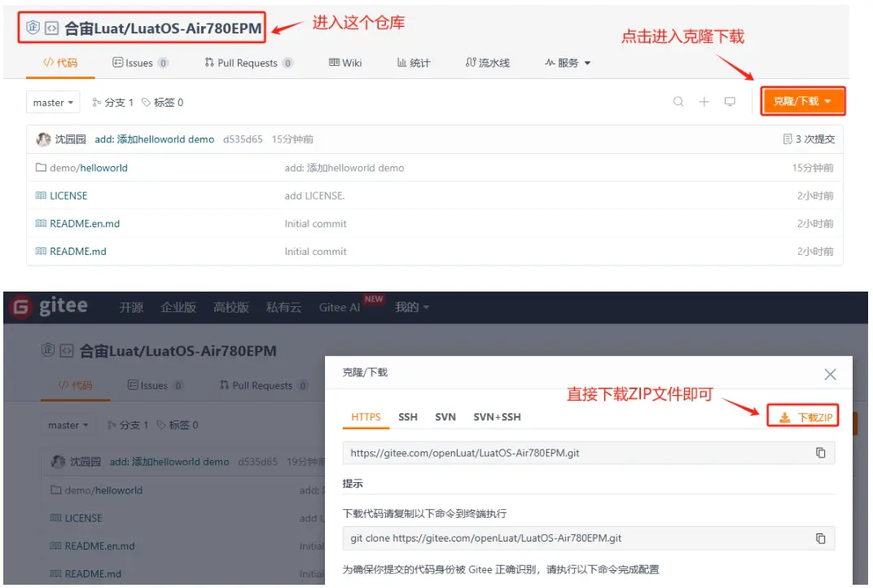Click 沈园园 avatar in top commit row
Image resolution: width=873 pixels, height=588 pixels.
tap(43, 139)
